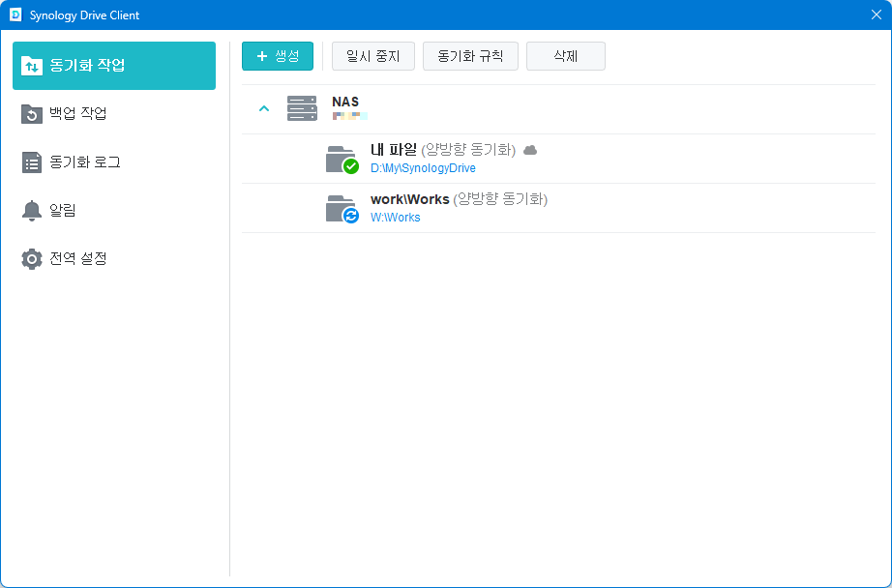892x588 pixels.
Task: Click the sync arrows icon beside 동기화 작업
Action: (x=31, y=66)
